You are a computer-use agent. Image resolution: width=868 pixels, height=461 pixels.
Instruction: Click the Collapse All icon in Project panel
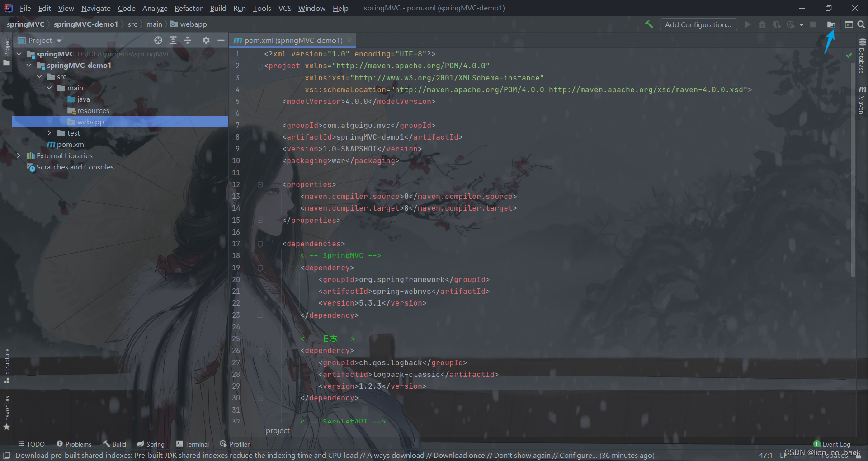tap(188, 40)
